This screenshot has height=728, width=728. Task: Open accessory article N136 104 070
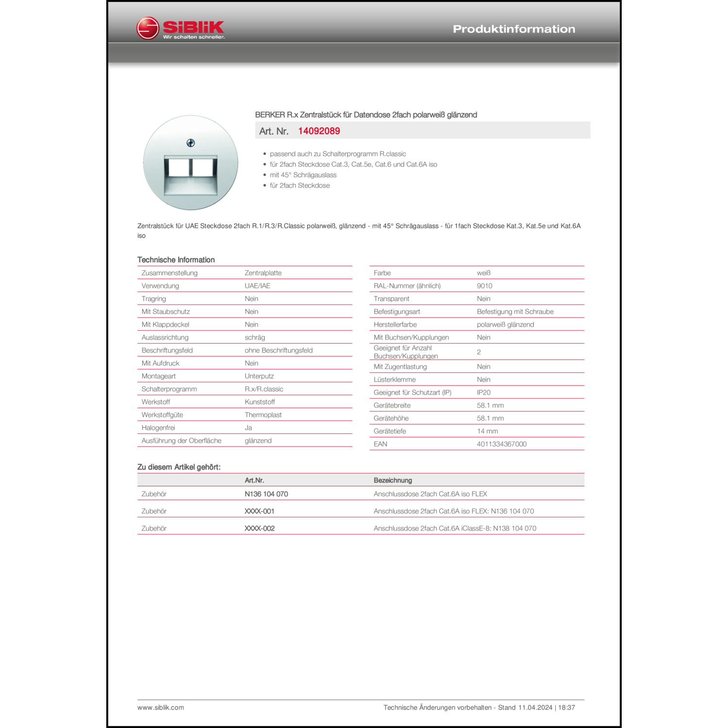266,494
